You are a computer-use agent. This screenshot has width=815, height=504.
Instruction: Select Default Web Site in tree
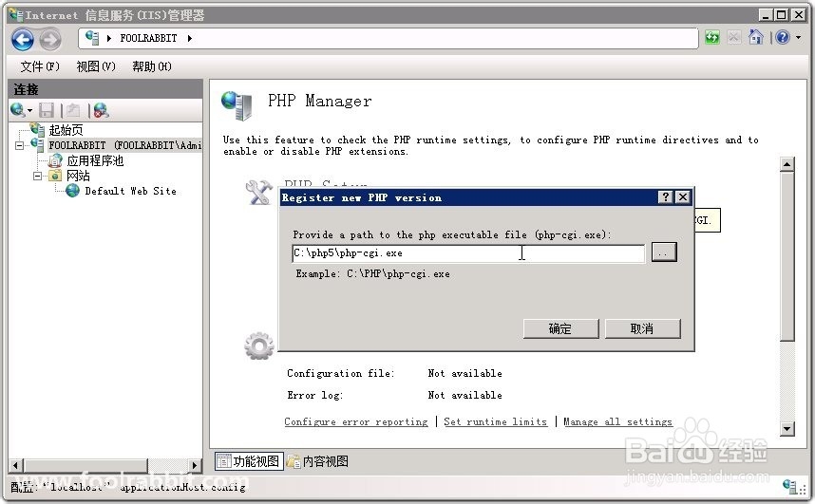[x=130, y=191]
